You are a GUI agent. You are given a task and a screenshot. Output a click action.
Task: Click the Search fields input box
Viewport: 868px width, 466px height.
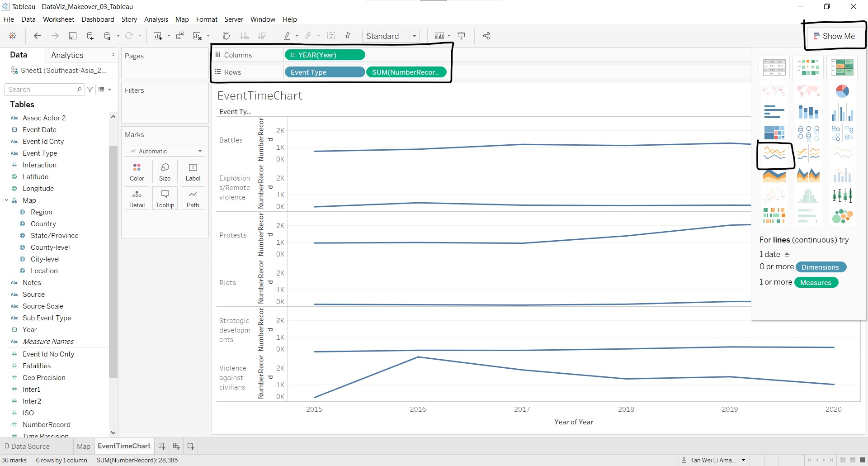click(42, 90)
